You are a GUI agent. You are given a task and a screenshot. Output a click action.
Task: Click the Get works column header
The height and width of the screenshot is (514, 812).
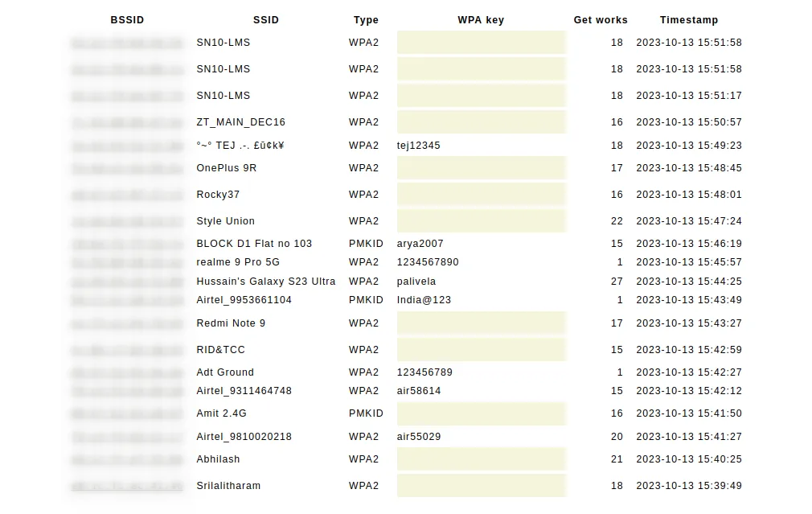601,19
